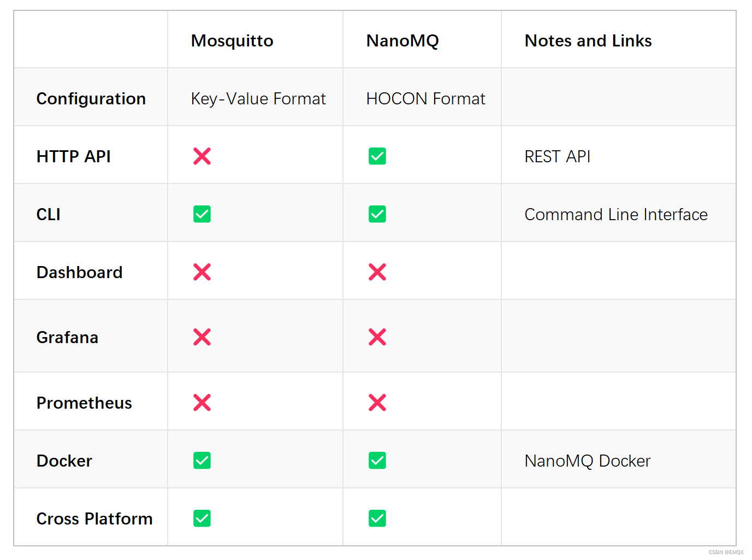Open the Command Line Interface link
752x560 pixels.
click(616, 215)
